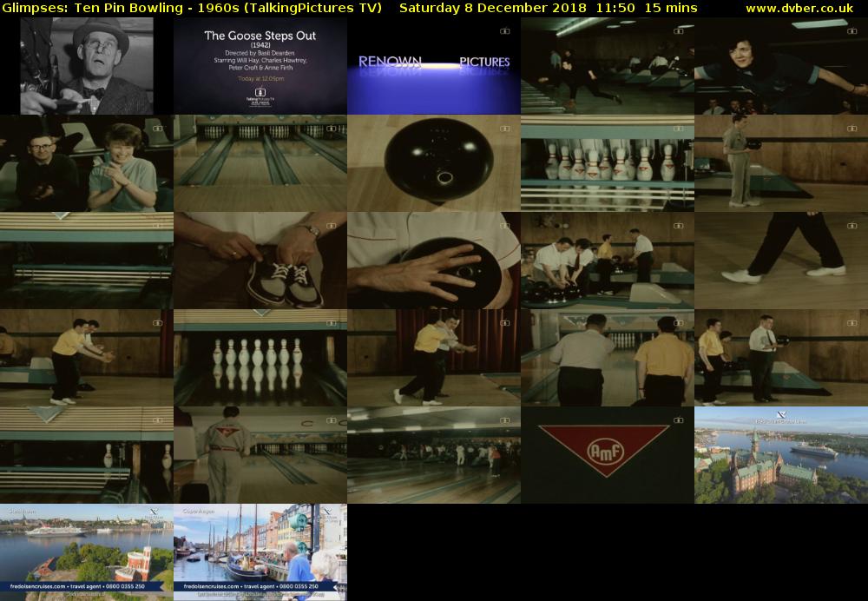Screen dimensions: 868x601
Task: Expand the Goose Steps Out promo slide
Action: (x=260, y=65)
